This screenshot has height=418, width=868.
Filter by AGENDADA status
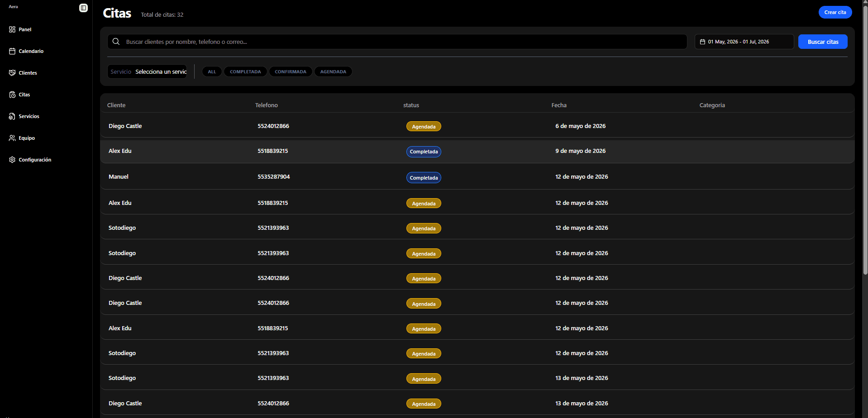(x=333, y=71)
